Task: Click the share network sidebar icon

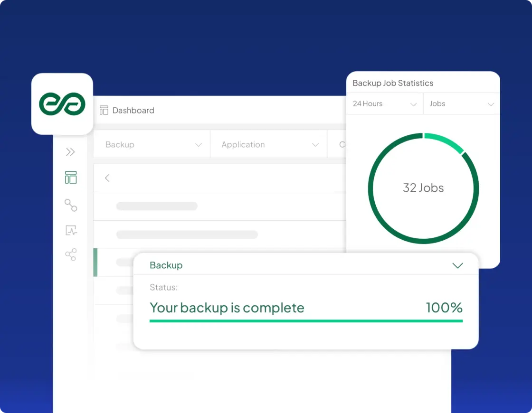Action: tap(71, 254)
